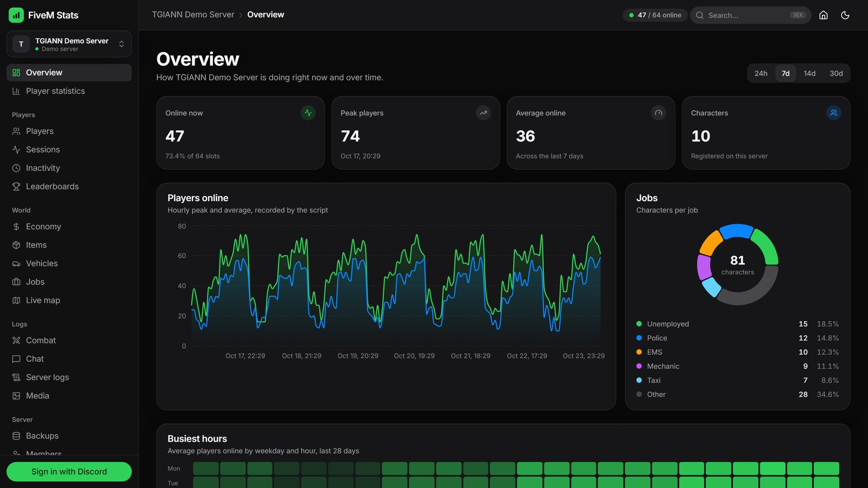Switch time range to 24h

point(761,73)
